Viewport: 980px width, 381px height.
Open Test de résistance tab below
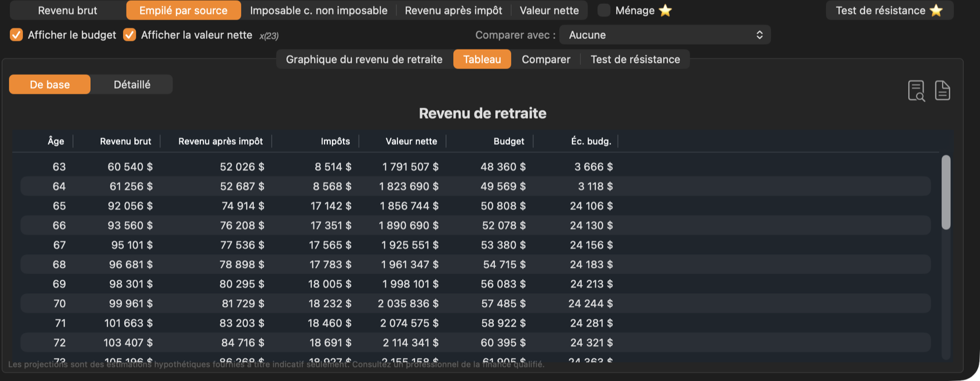coord(635,59)
